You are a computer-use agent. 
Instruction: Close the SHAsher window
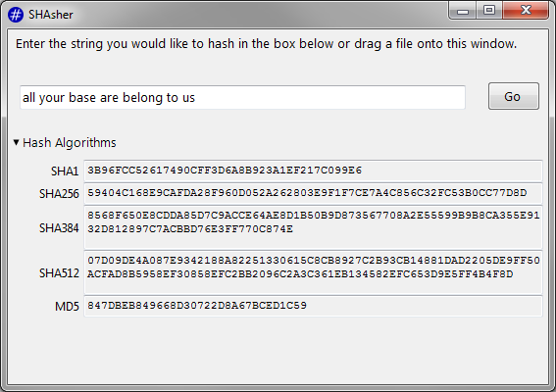click(526, 10)
